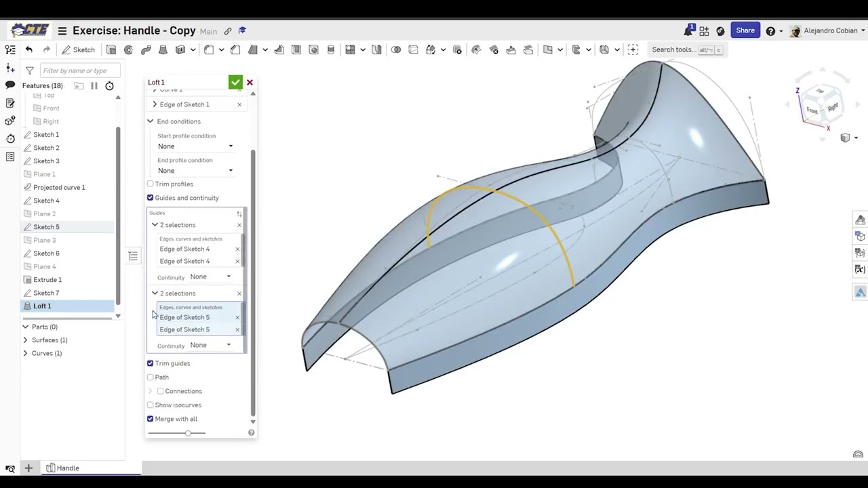Open Continuity dropdown under Sketch 5 guides
Viewport: 868px width, 488px height.
[x=210, y=345]
